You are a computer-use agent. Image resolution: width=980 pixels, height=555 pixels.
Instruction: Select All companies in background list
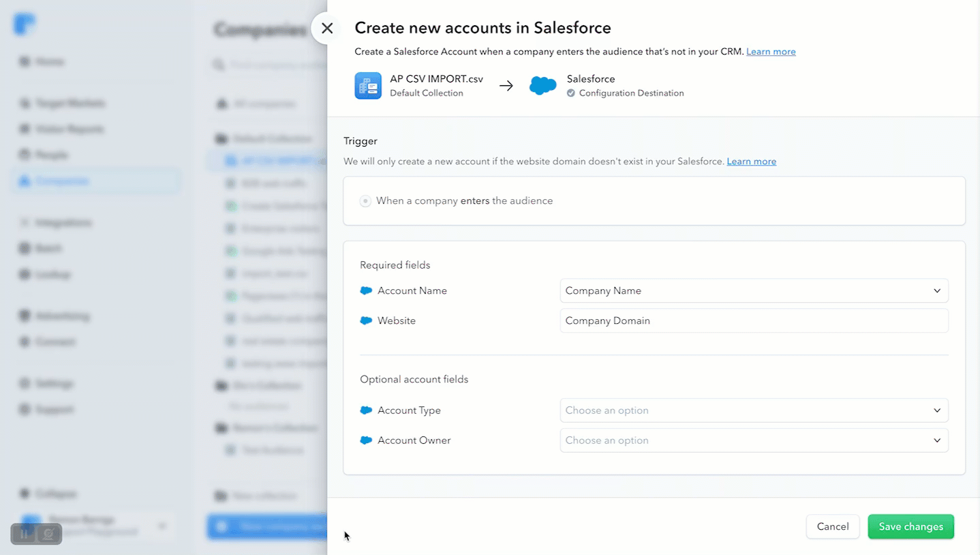(256, 104)
